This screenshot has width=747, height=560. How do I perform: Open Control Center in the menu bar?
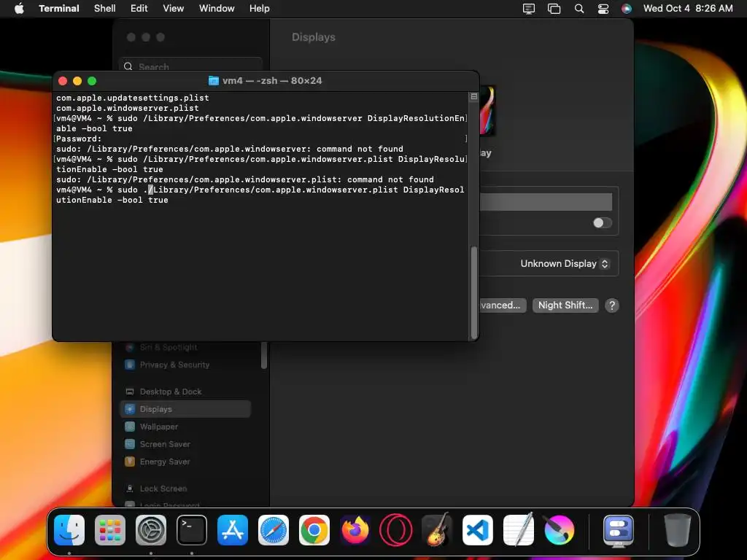(x=603, y=9)
